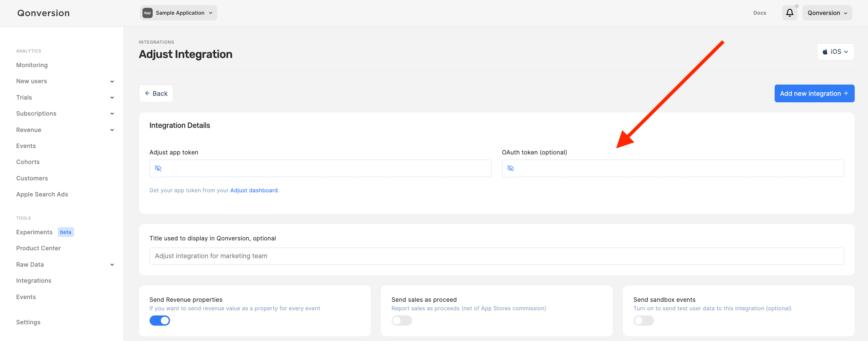This screenshot has height=341, width=868.
Task: Follow the Adjust dashboard link
Action: coord(254,190)
